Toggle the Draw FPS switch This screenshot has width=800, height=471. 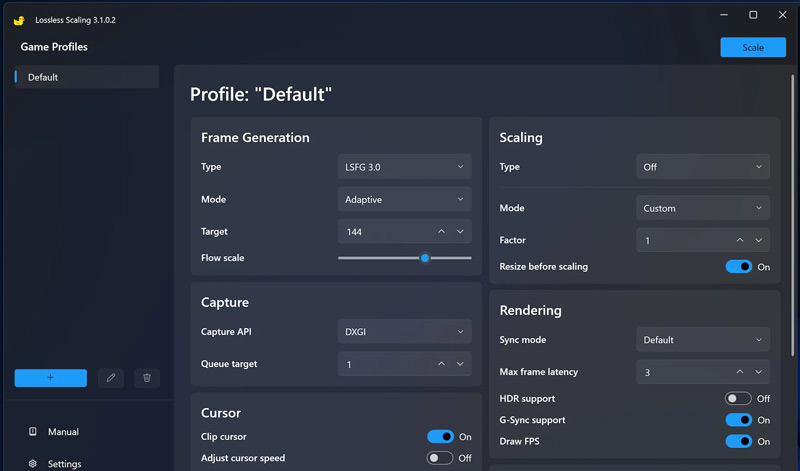coord(739,441)
